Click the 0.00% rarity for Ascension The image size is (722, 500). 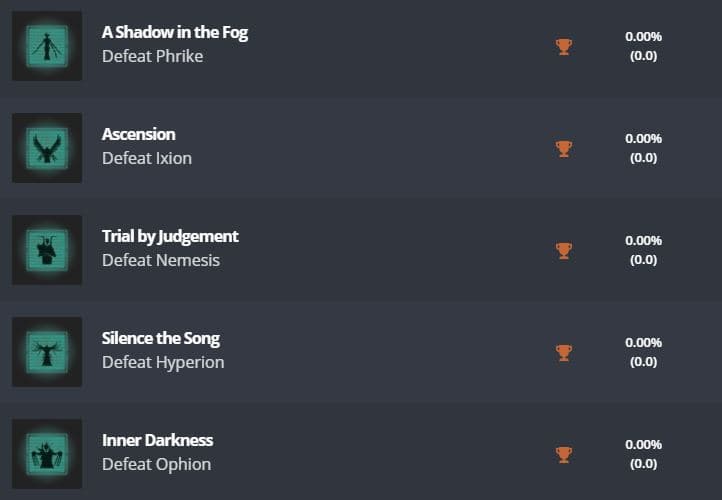click(x=643, y=139)
